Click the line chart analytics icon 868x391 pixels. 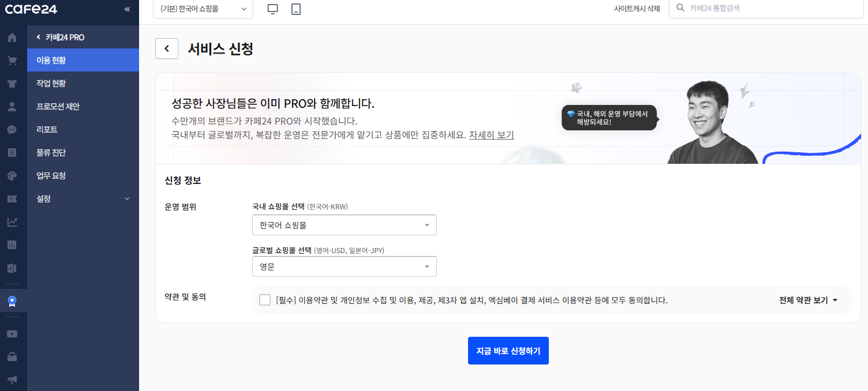click(12, 221)
